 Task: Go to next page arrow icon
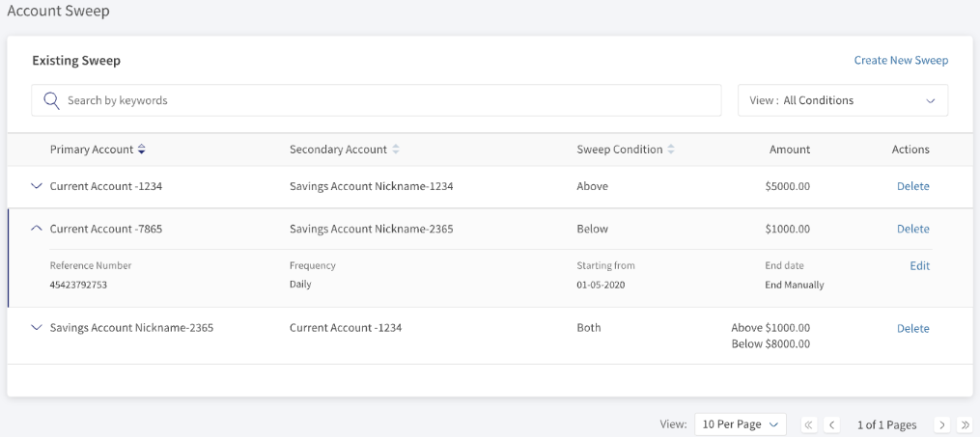coord(942,424)
